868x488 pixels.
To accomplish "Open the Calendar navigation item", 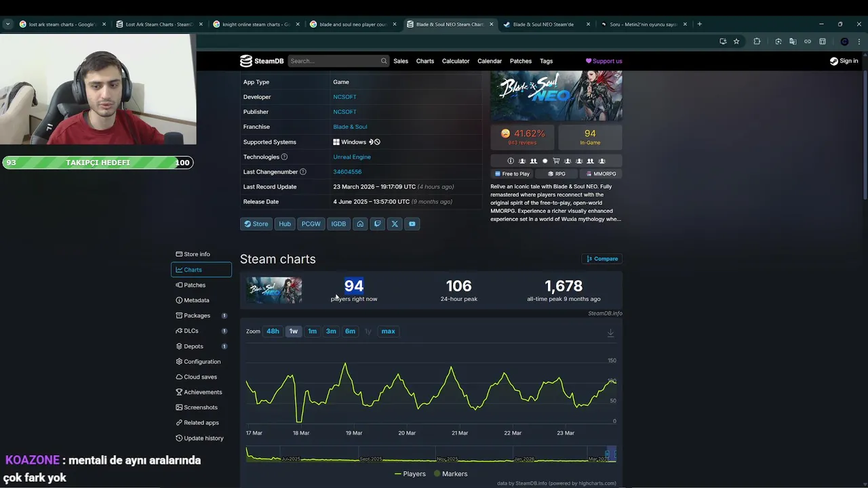I will [x=490, y=61].
